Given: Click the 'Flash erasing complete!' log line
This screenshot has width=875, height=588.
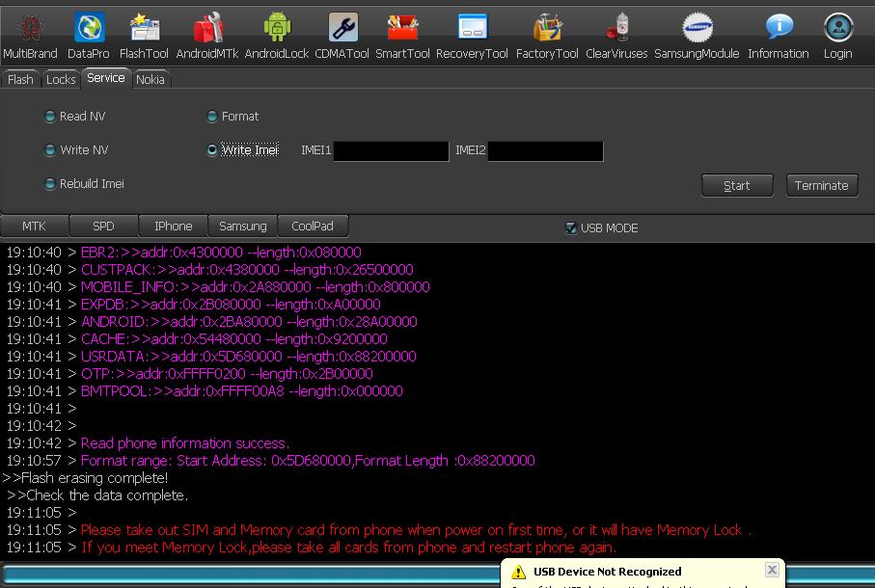Looking at the screenshot, I should coord(85,478).
